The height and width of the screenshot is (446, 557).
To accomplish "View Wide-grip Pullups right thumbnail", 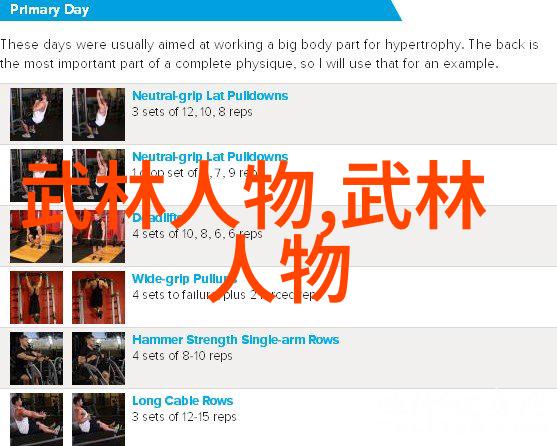I will [98, 298].
